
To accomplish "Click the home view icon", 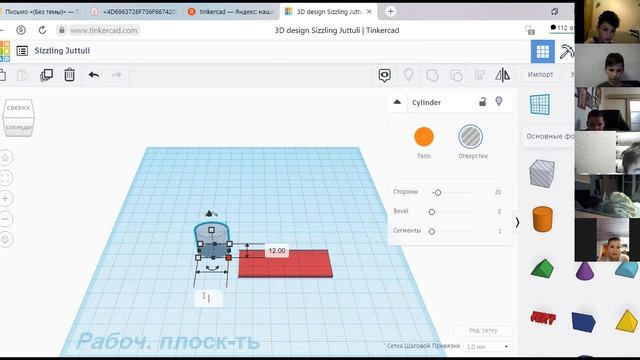I will coord(5,158).
